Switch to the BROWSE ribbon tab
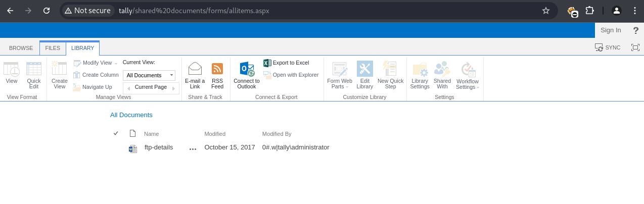Viewport: 644px width, 204px height. click(x=21, y=48)
